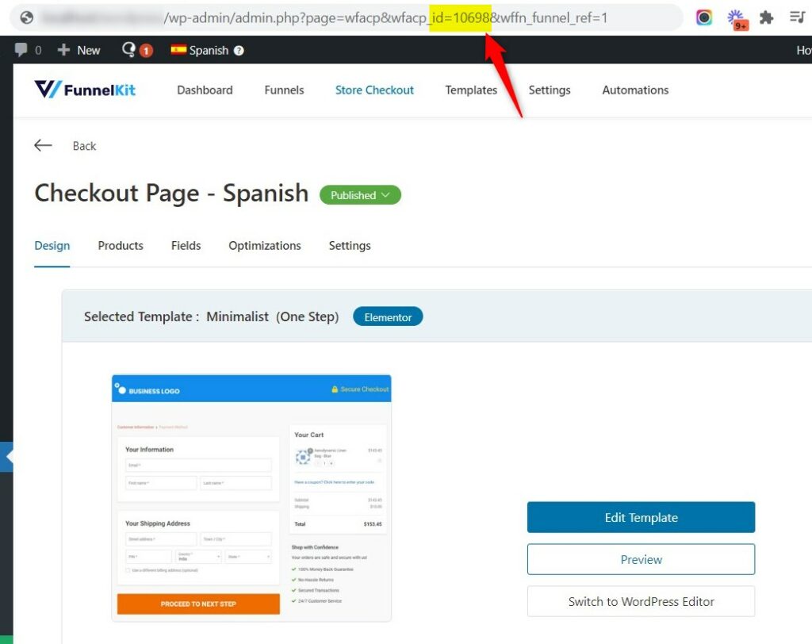Switch to the Design tab

point(52,246)
